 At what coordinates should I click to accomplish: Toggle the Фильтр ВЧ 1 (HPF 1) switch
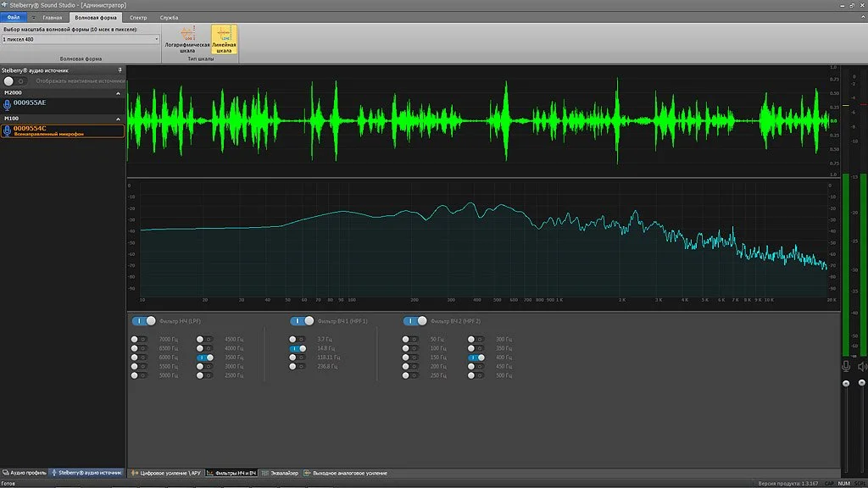tap(303, 321)
